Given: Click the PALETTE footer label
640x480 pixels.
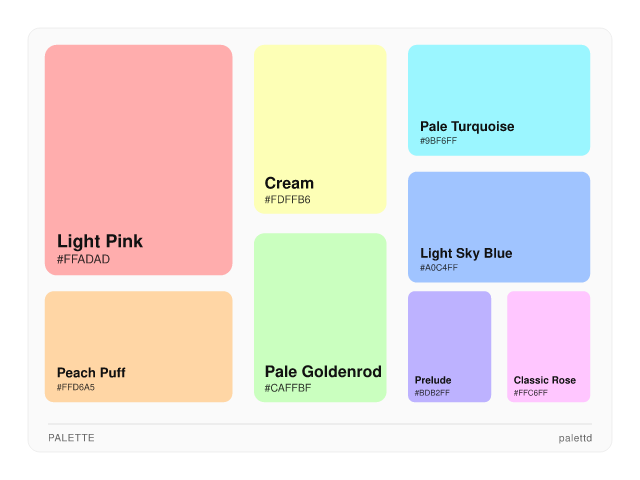Looking at the screenshot, I should (71, 438).
